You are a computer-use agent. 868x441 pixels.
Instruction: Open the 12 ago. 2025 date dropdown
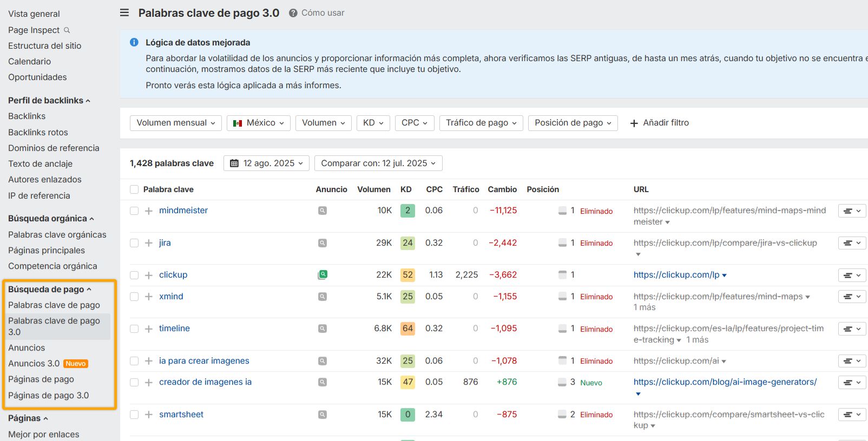point(266,163)
